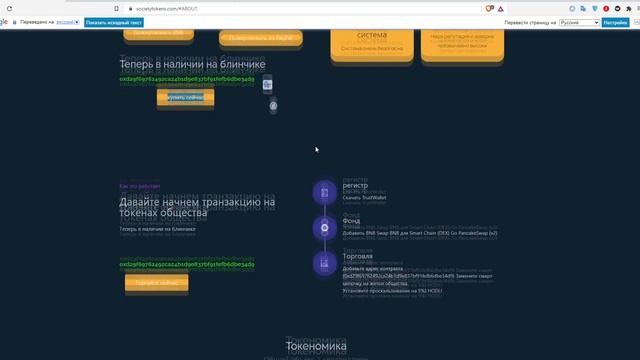Click the Фонд step circle icon
640x360 pixels.
tap(324, 228)
